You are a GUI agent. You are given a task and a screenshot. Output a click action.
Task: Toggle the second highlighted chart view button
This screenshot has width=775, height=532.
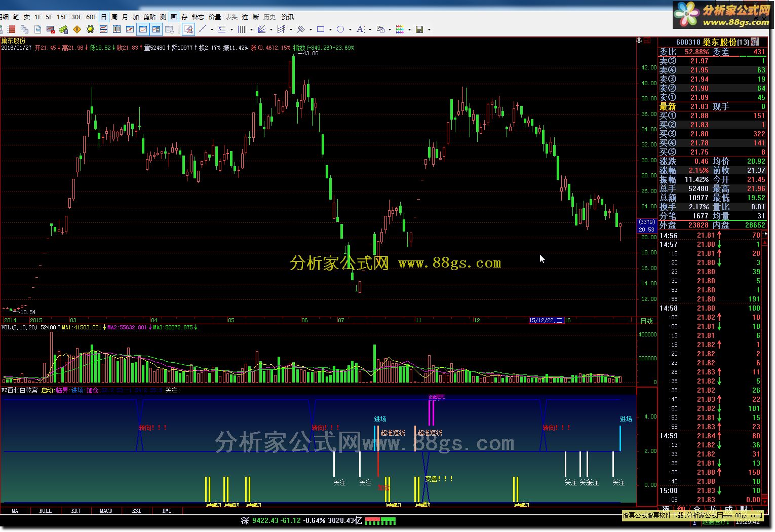(156, 29)
